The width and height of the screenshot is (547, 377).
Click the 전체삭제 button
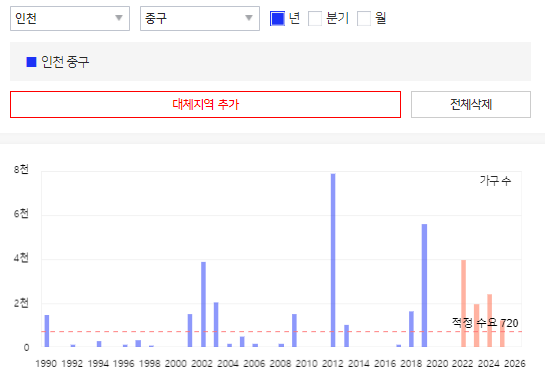(471, 105)
